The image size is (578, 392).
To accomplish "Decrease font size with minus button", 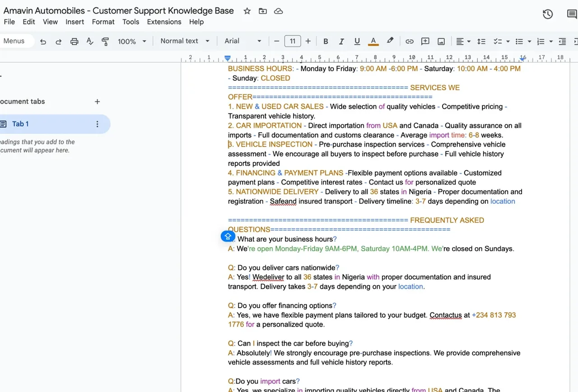I will pyautogui.click(x=276, y=42).
